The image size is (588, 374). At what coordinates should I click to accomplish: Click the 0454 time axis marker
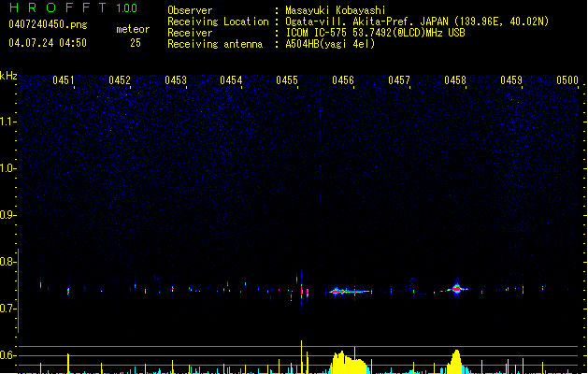click(x=231, y=80)
